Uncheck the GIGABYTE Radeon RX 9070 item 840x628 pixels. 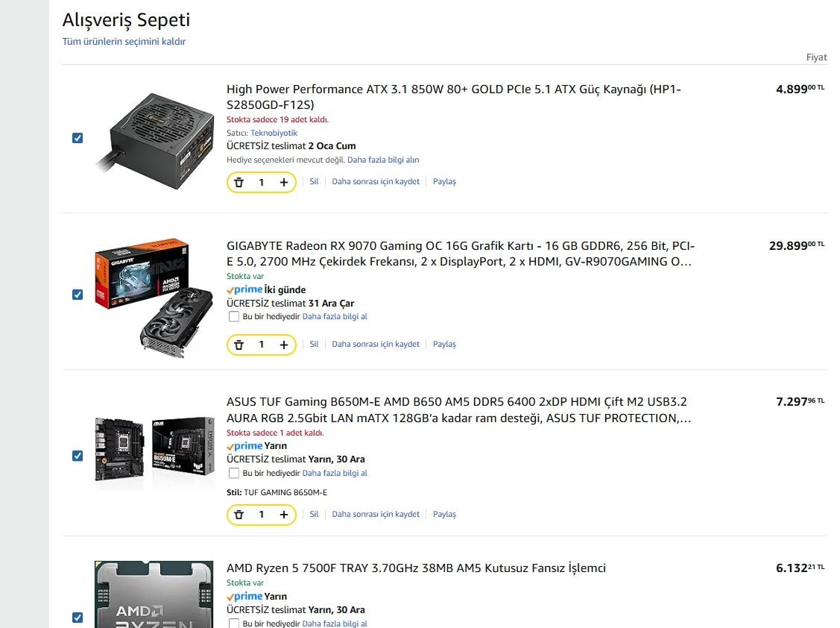point(78,295)
